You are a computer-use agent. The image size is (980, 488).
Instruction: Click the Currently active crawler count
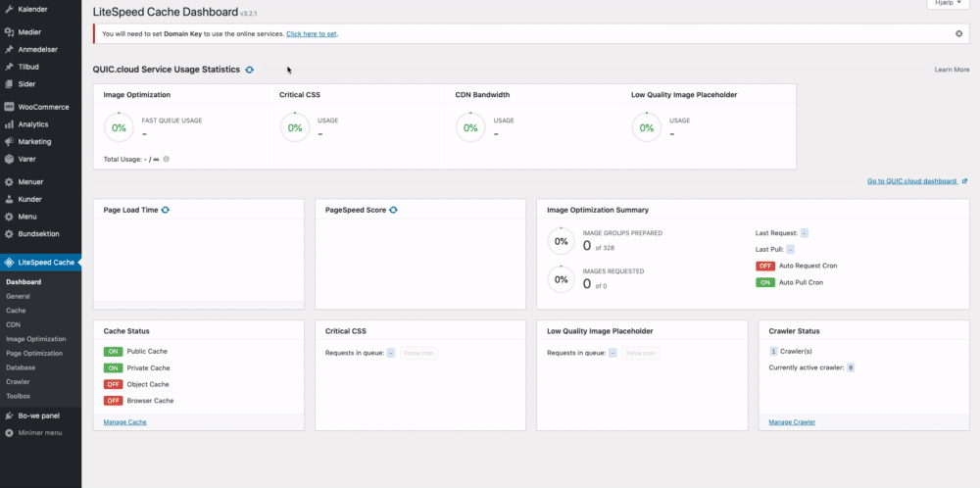pos(852,368)
